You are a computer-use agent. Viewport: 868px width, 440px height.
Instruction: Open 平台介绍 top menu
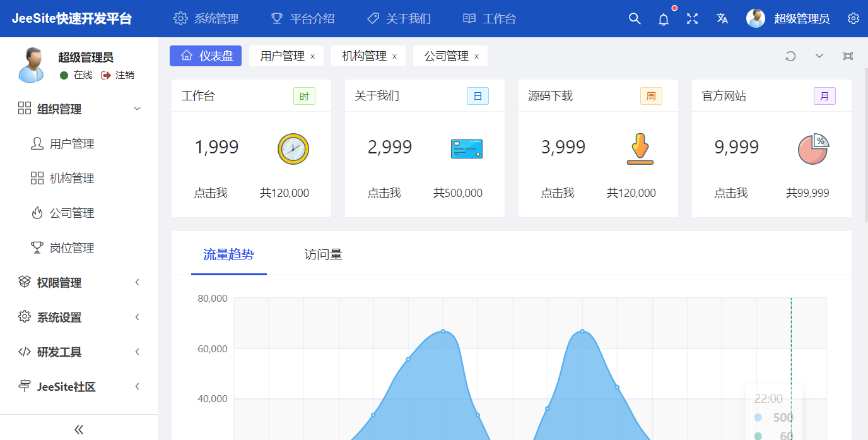[x=303, y=19]
